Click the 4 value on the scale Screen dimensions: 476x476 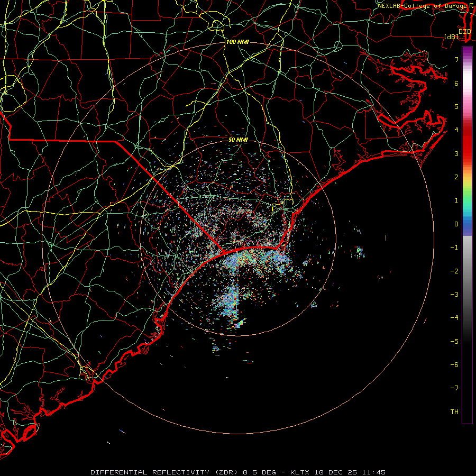pos(456,130)
